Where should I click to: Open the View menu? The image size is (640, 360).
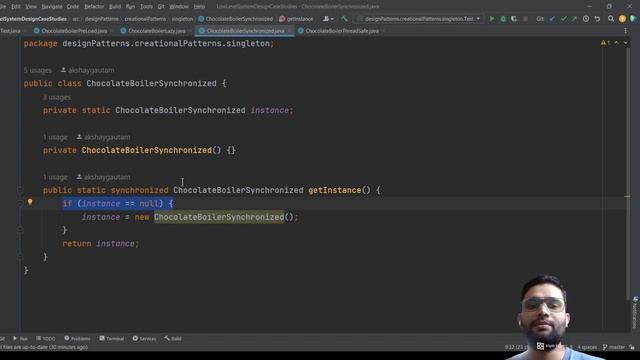click(31, 7)
